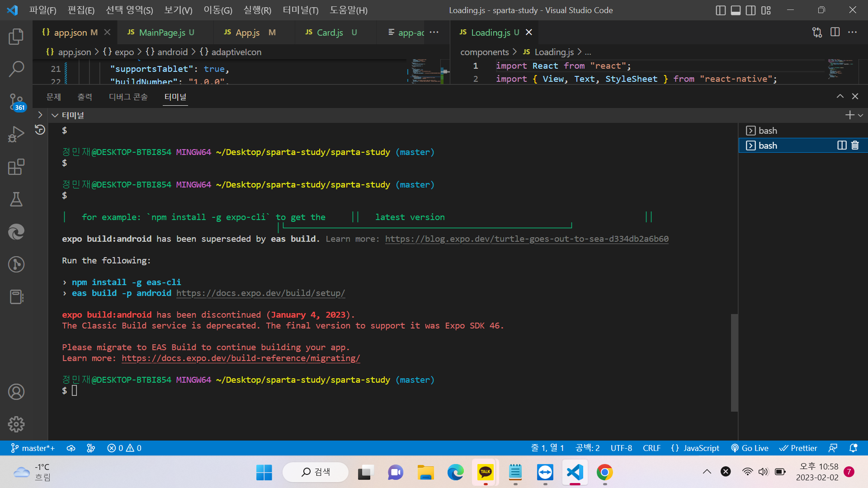Open the Git Graph sidebar icon
868x488 pixels.
coord(16,264)
